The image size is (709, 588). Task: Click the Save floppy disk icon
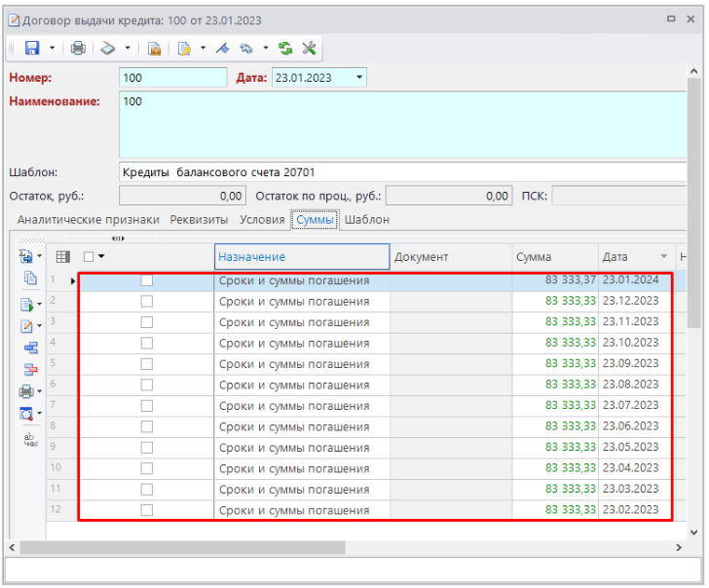point(31,48)
